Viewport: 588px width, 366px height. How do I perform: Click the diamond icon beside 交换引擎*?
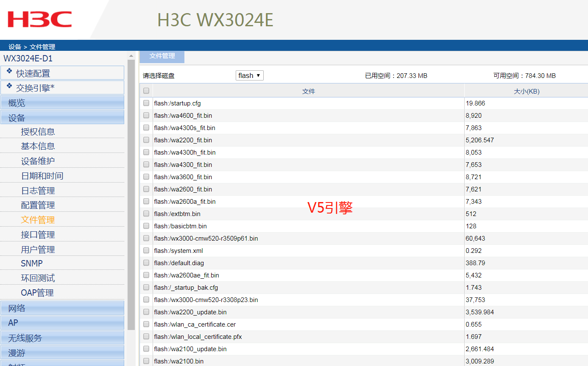pyautogui.click(x=9, y=86)
